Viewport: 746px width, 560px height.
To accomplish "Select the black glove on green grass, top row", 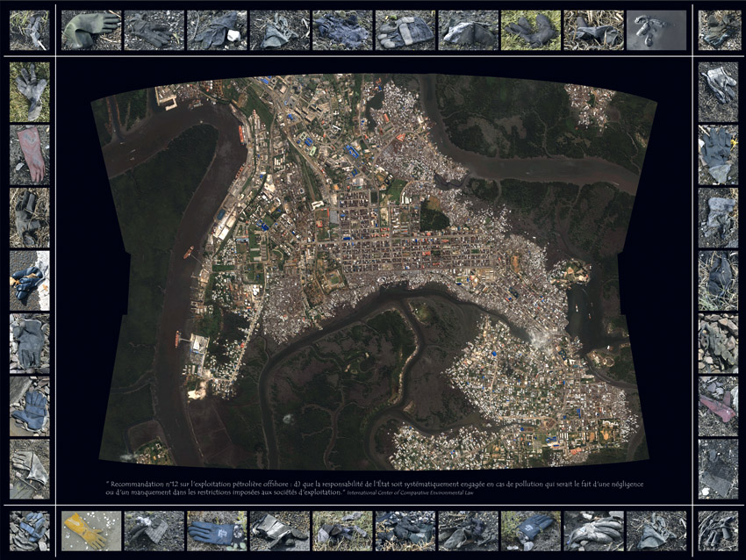I will tap(531, 30).
